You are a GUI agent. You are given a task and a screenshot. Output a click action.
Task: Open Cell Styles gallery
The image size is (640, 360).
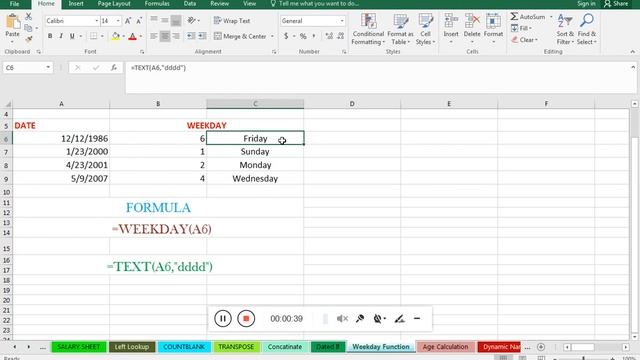(425, 29)
